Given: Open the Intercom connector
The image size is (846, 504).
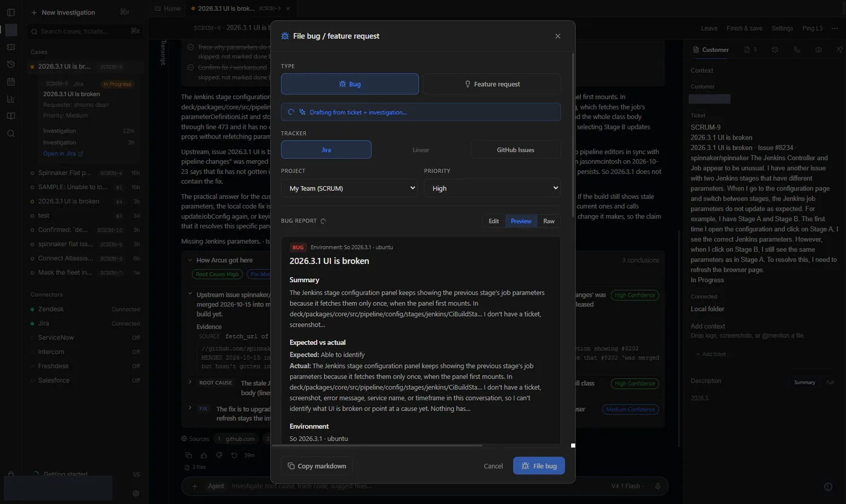Looking at the screenshot, I should (85, 352).
